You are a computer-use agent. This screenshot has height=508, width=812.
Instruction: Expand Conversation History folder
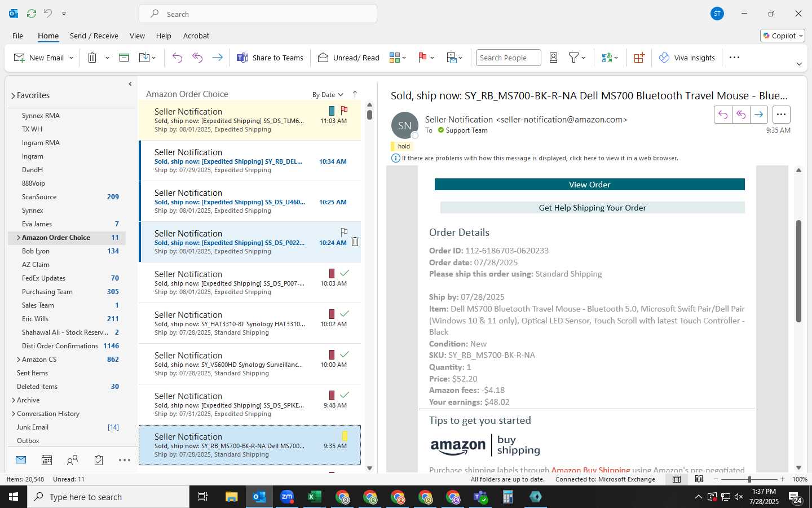14,414
